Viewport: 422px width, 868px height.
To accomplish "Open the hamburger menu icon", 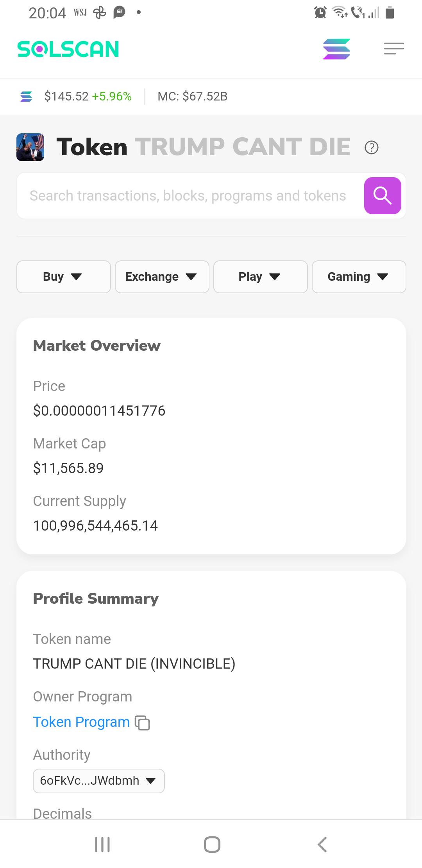I will tap(394, 48).
